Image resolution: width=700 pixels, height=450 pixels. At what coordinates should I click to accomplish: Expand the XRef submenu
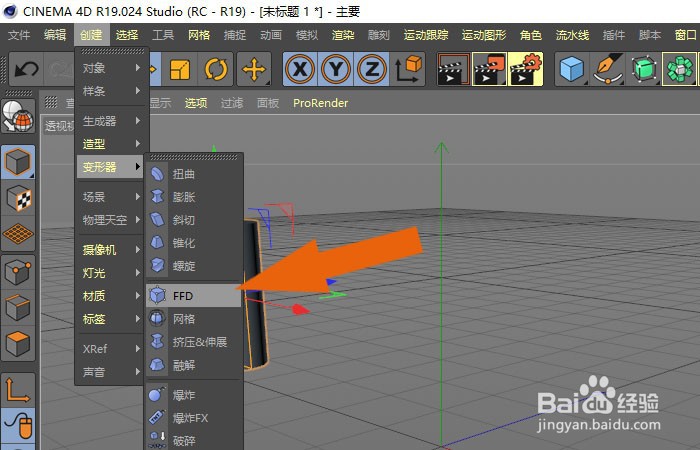[110, 349]
